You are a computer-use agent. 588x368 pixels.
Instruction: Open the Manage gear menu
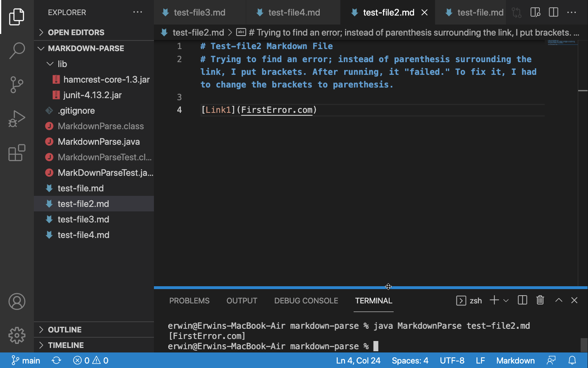pos(17,336)
